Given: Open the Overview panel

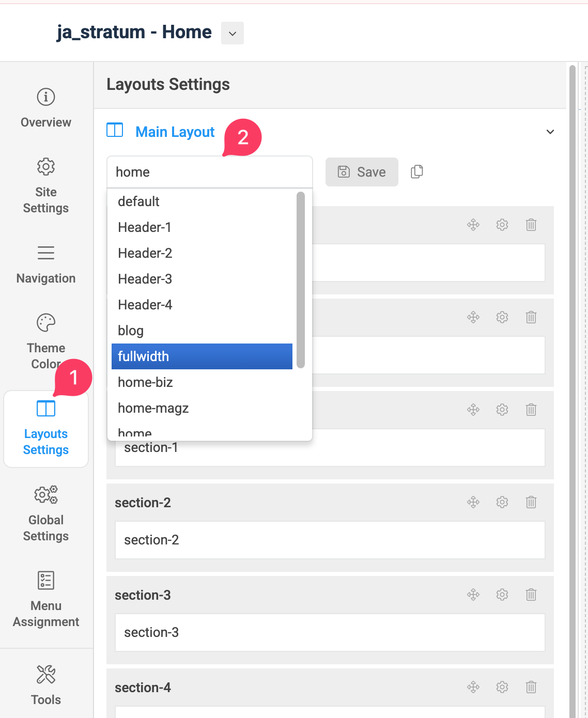Looking at the screenshot, I should click(x=46, y=108).
